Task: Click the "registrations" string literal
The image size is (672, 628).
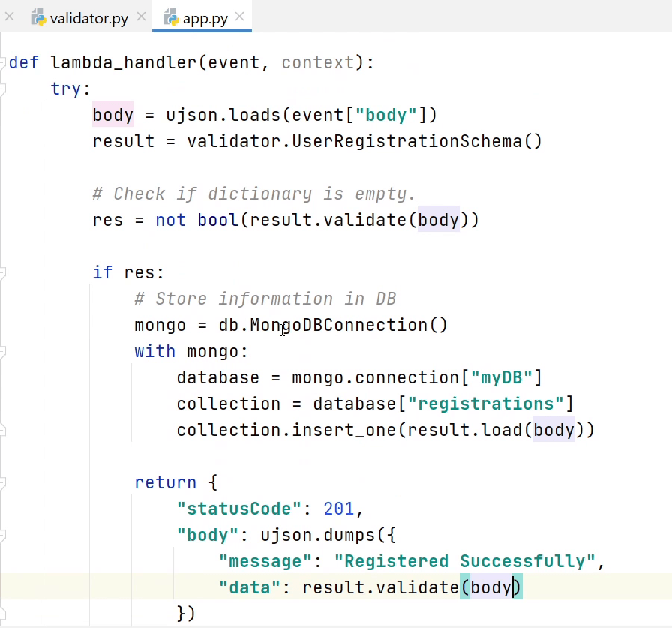Action: coord(481,404)
